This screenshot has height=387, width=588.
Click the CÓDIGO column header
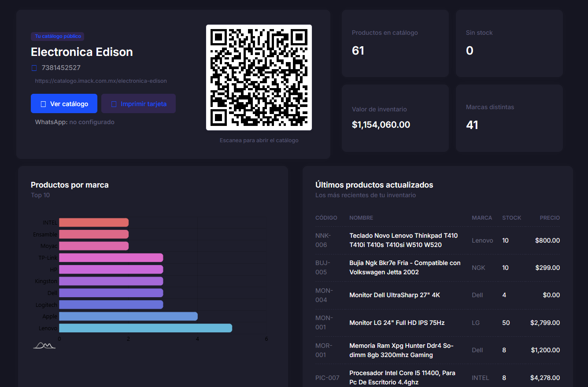click(x=326, y=218)
